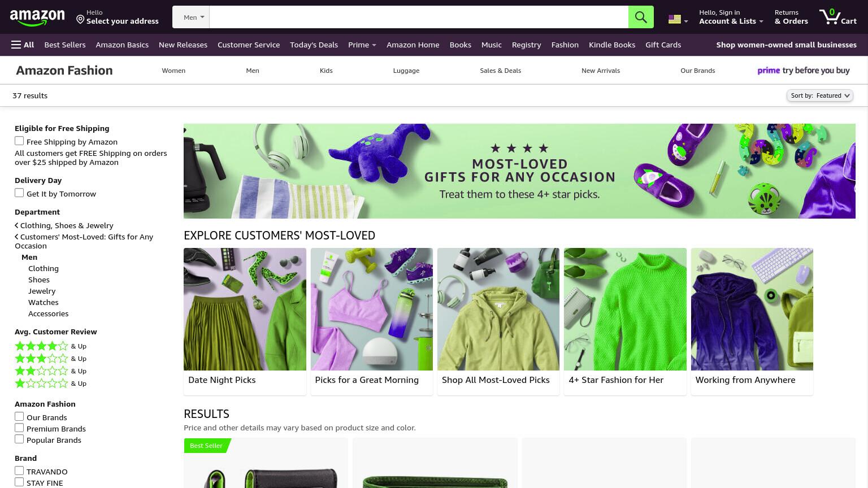Open the Luggage fashion tab
The height and width of the screenshot is (488, 868).
[x=406, y=71]
